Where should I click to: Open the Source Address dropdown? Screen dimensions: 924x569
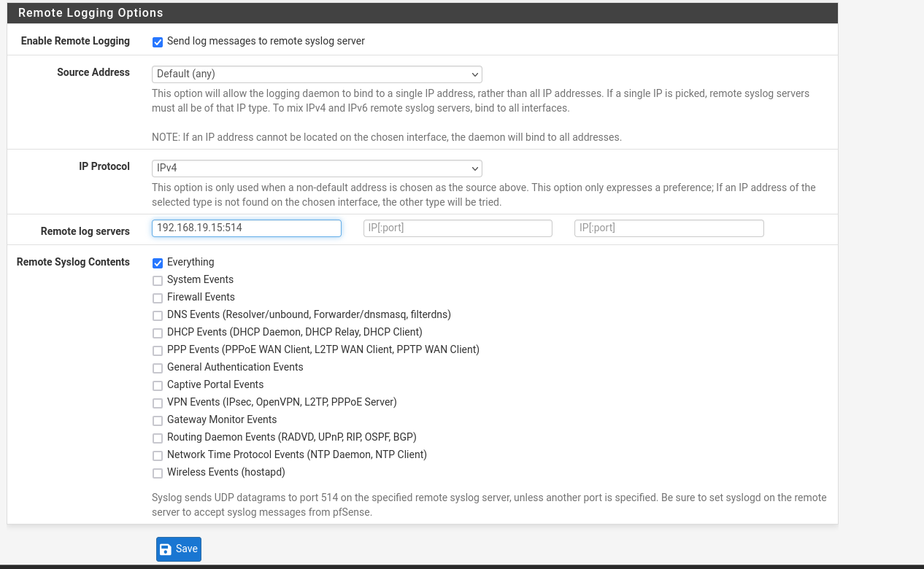click(317, 74)
